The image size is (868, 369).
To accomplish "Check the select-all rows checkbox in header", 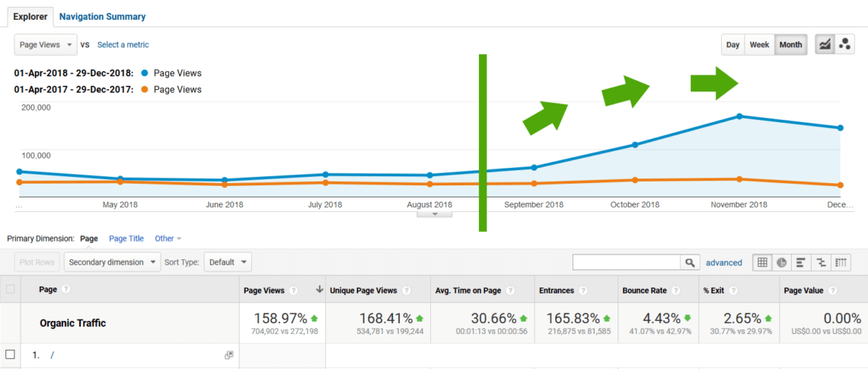I will [x=10, y=289].
